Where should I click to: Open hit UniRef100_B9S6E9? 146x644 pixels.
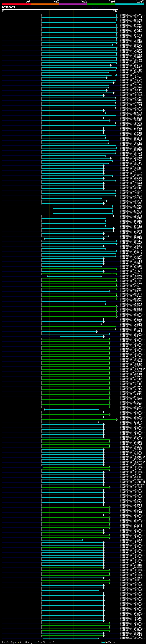pos(131,22)
